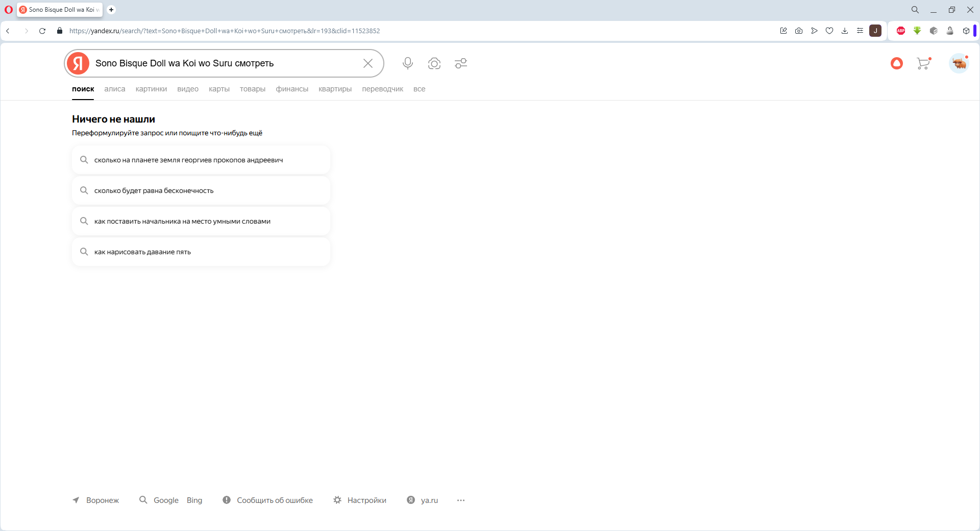Image resolution: width=980 pixels, height=531 pixels.
Task: Switch to the картинки tab
Action: pyautogui.click(x=151, y=89)
